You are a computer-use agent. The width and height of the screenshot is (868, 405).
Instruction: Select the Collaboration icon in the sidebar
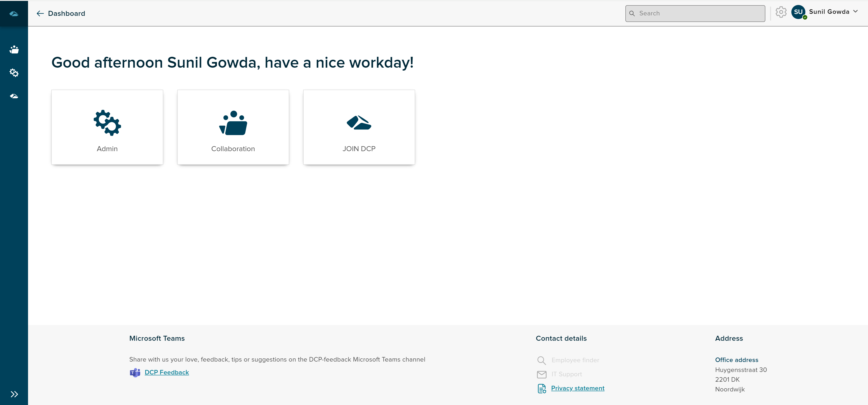14,50
